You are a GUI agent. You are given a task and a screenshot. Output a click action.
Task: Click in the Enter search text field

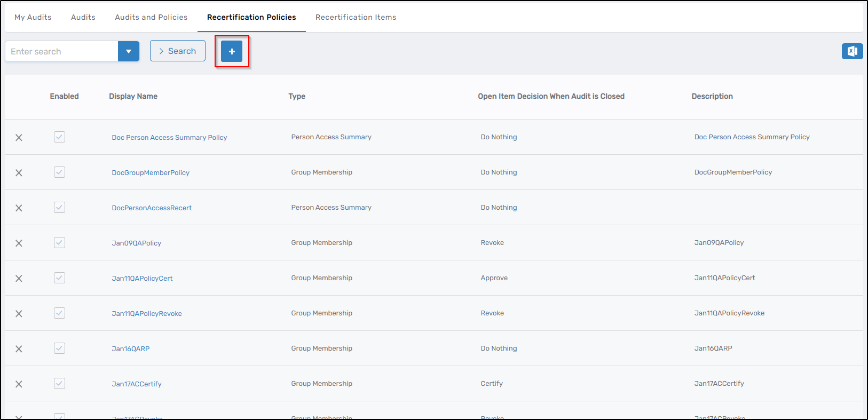(61, 51)
